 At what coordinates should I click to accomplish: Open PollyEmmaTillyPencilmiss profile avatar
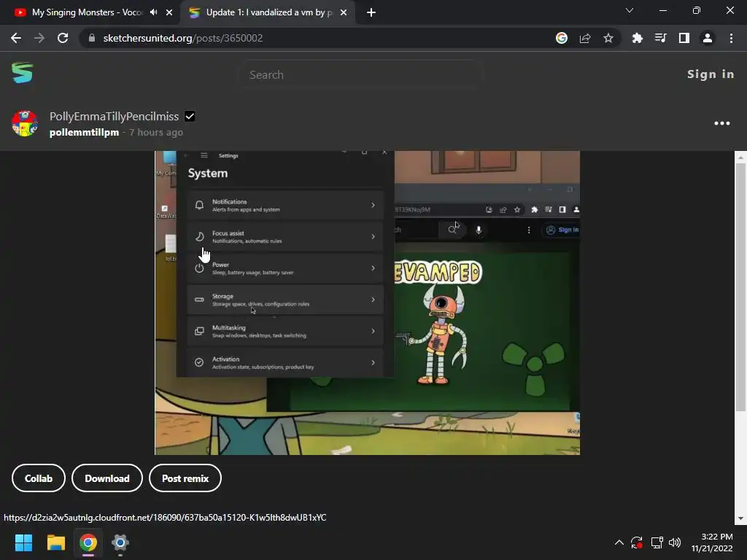coord(25,123)
